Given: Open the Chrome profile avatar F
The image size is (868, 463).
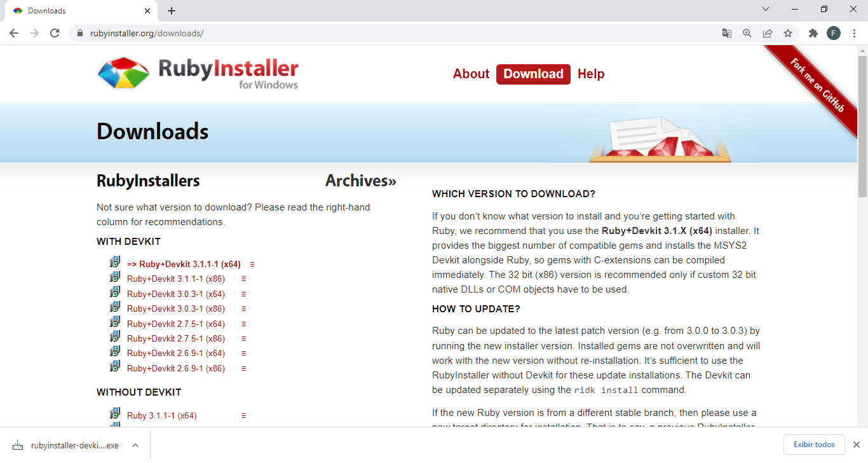Looking at the screenshot, I should coord(834,33).
